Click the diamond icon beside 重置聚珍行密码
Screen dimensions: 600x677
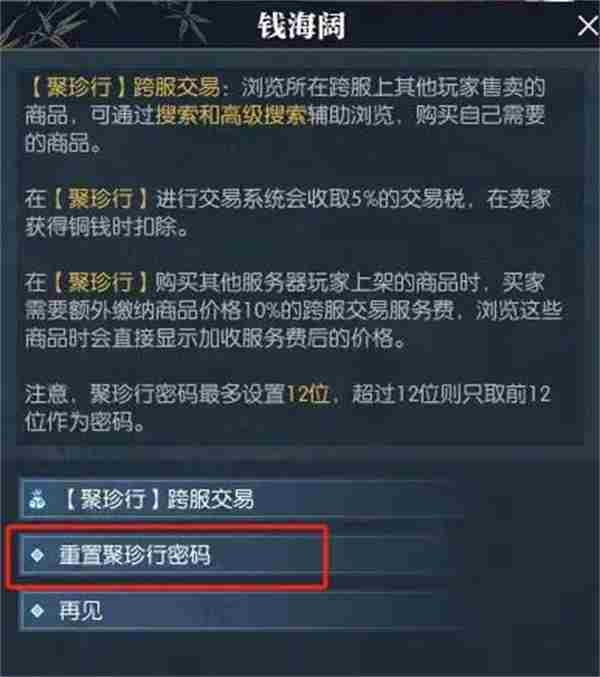38,555
